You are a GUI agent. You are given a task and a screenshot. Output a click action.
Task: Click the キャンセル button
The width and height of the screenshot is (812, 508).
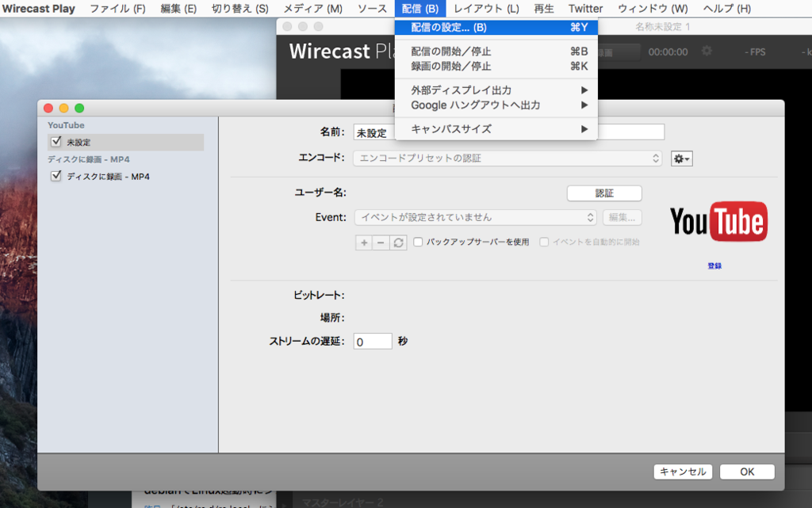pos(683,472)
